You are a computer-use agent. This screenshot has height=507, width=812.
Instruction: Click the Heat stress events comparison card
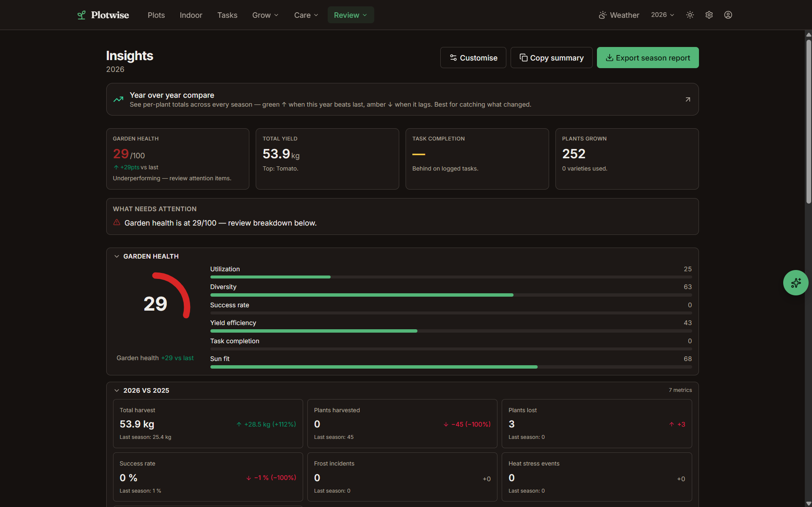(597, 477)
